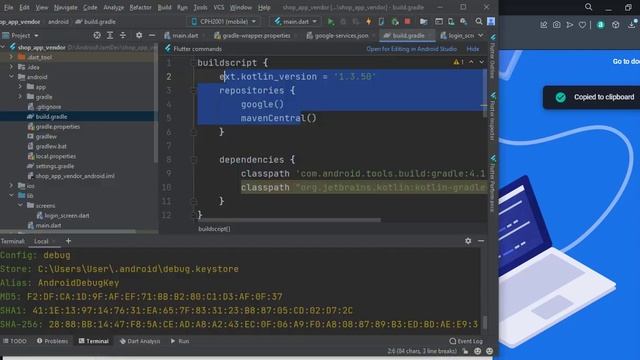Collapse all in Project panel
This screenshot has width=640, height=360.
123,36
